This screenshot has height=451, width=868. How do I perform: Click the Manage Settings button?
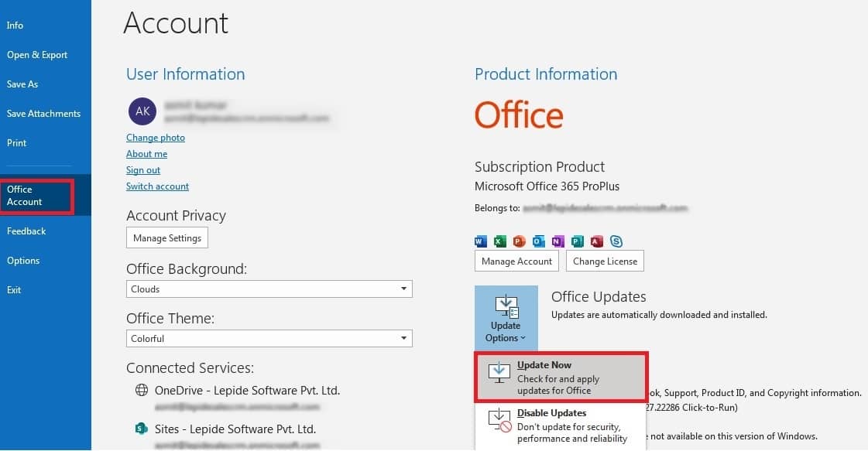point(167,238)
